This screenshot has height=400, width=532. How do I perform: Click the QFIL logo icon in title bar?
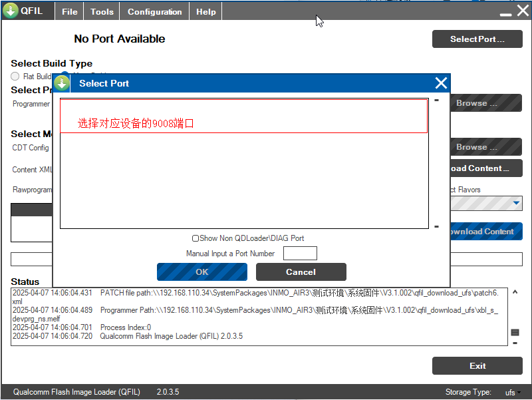click(x=11, y=11)
